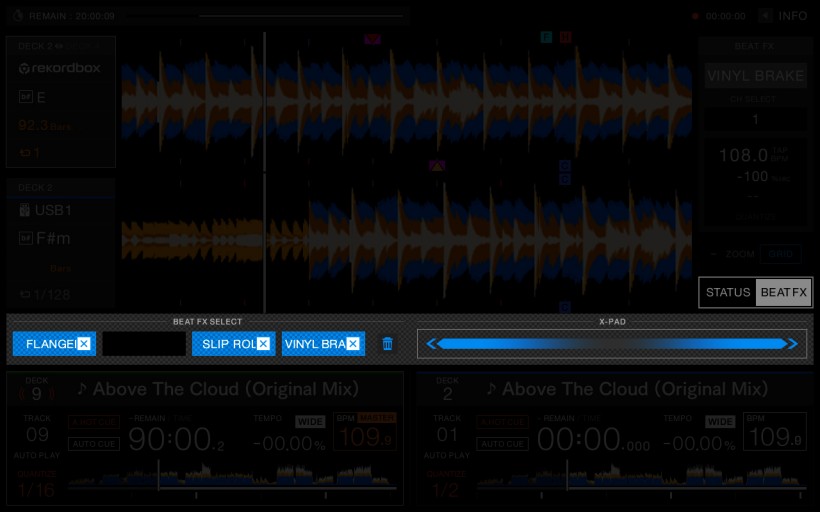Click the USB1 source icon
820x512 pixels.
(x=25, y=210)
